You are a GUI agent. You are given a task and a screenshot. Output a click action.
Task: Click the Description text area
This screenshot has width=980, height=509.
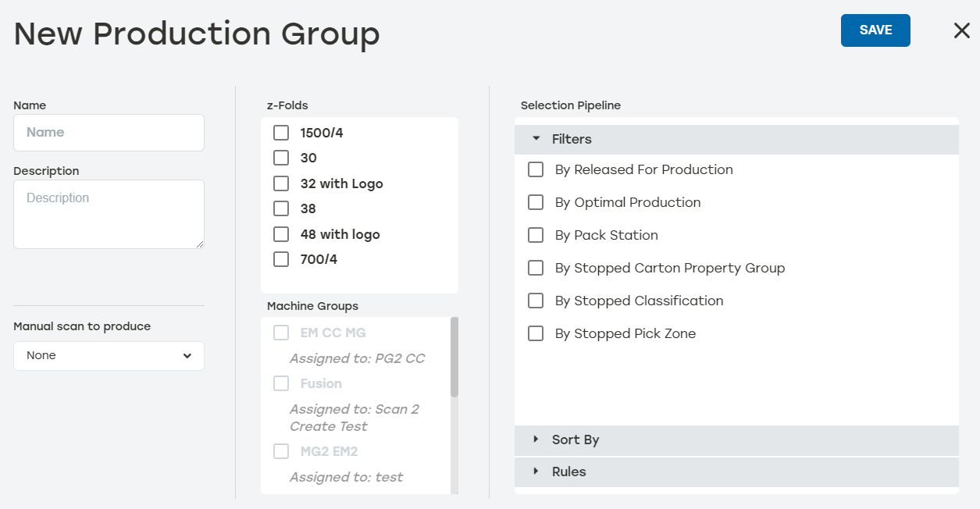(x=109, y=213)
